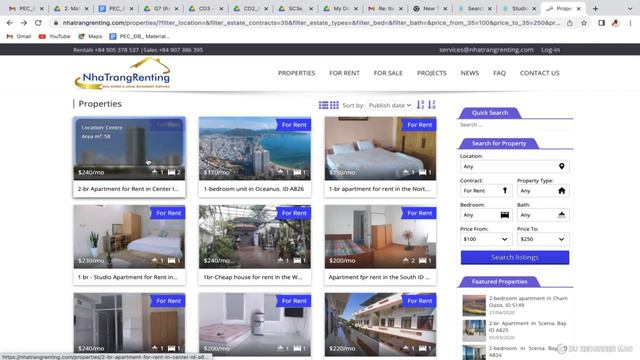Sort listings in ascending order
640x360 pixels.
tap(420, 105)
